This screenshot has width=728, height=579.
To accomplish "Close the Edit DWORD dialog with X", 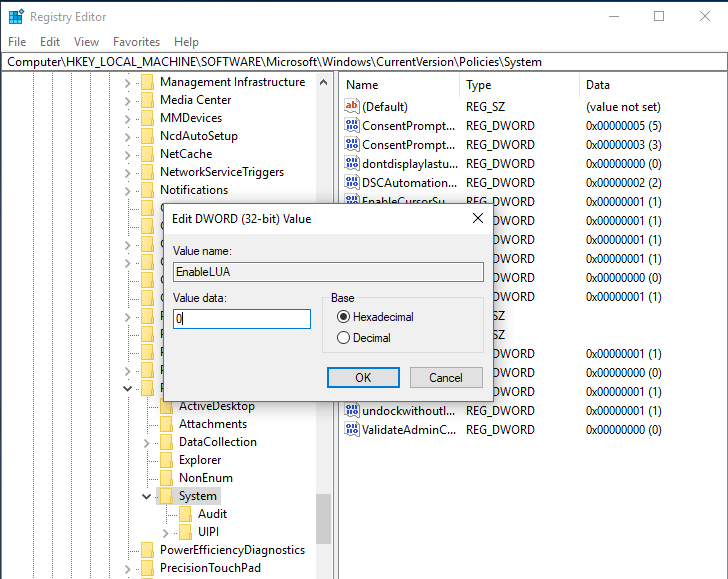I will tap(478, 218).
